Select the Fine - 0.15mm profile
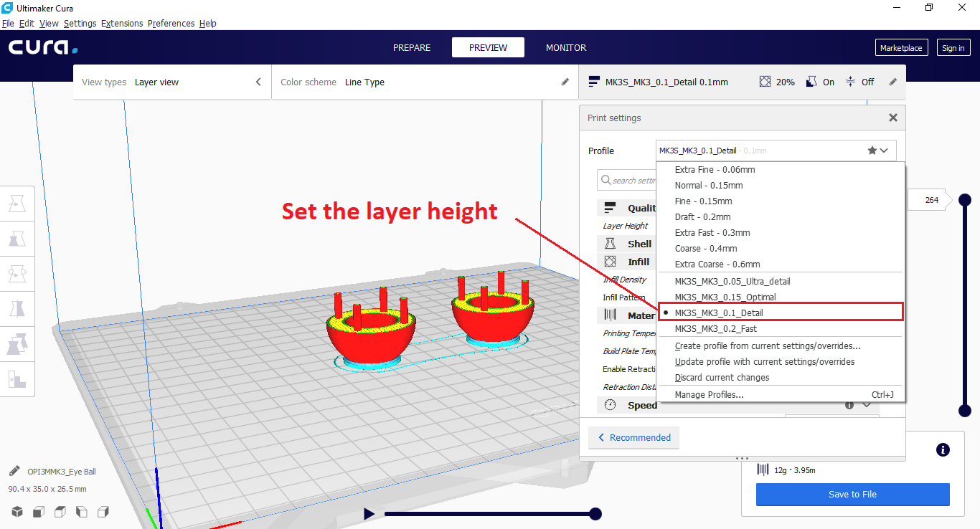Screen dimensions: 980x529 pyautogui.click(x=781, y=201)
